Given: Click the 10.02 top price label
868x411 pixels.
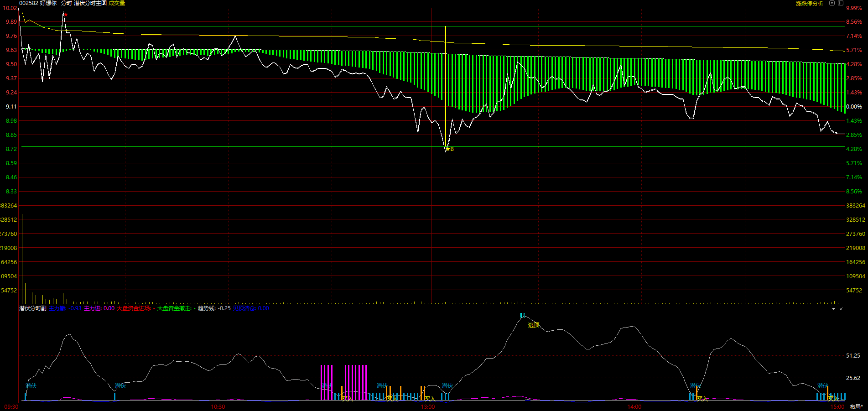Looking at the screenshot, I should [x=10, y=8].
